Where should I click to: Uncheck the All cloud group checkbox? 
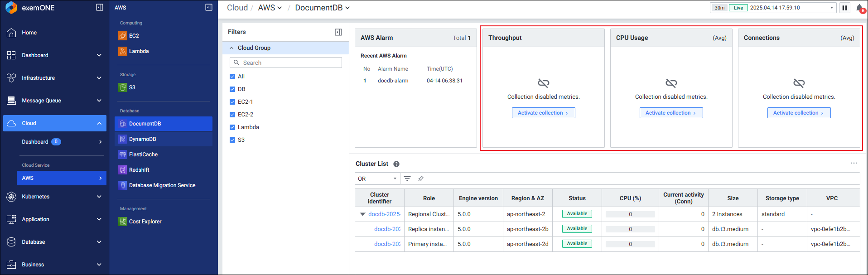[232, 77]
